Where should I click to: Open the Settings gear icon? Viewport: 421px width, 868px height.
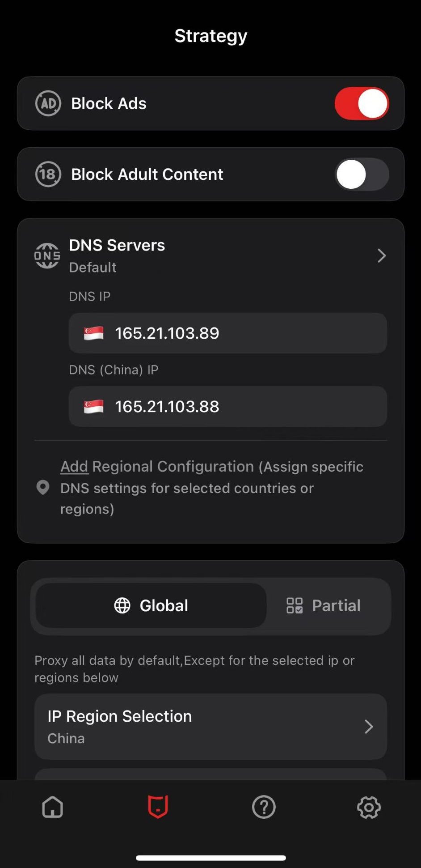click(369, 807)
